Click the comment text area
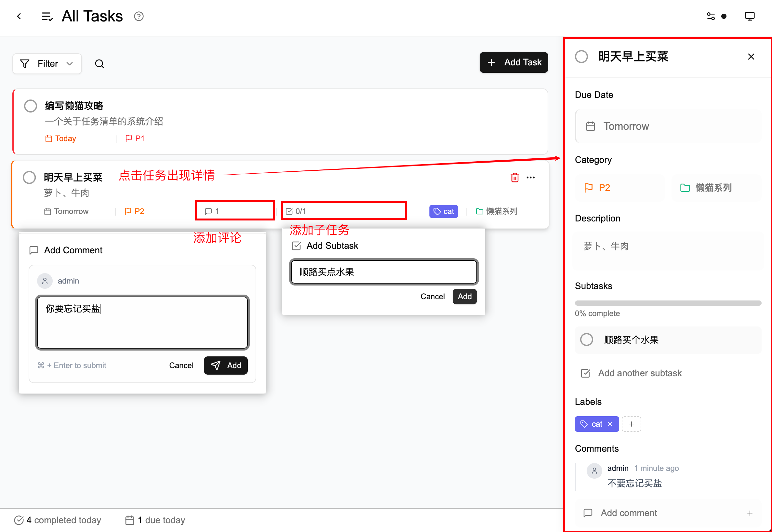 142,322
